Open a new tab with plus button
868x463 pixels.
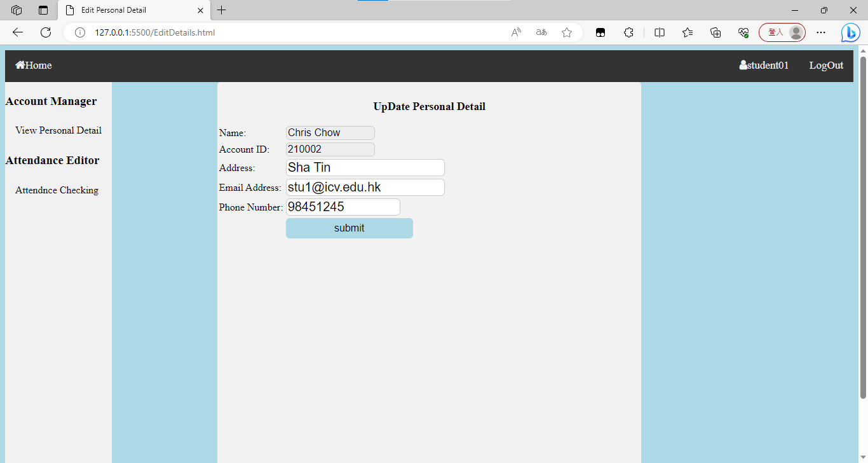[221, 10]
